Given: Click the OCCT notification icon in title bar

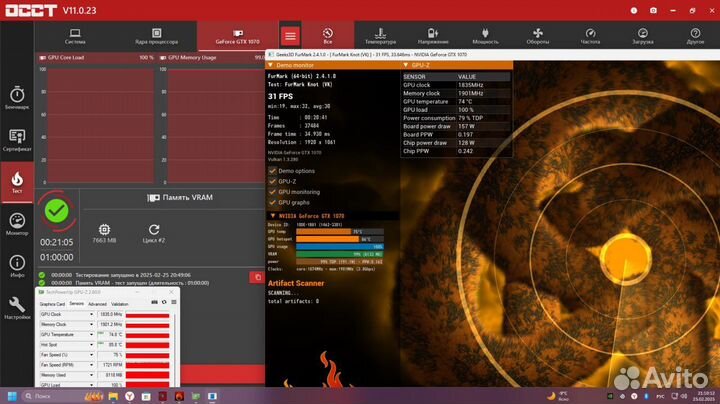Looking at the screenshot, I should pyautogui.click(x=634, y=10).
